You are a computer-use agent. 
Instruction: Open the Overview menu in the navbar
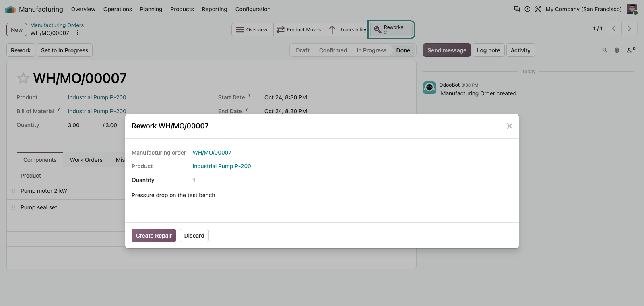click(x=83, y=9)
